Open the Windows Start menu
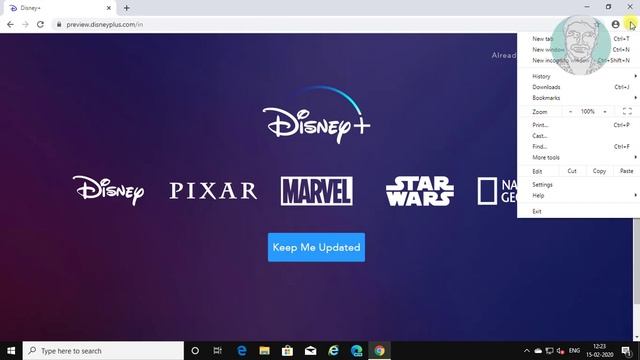Screen dimensions: 640x360 click(x=11, y=351)
